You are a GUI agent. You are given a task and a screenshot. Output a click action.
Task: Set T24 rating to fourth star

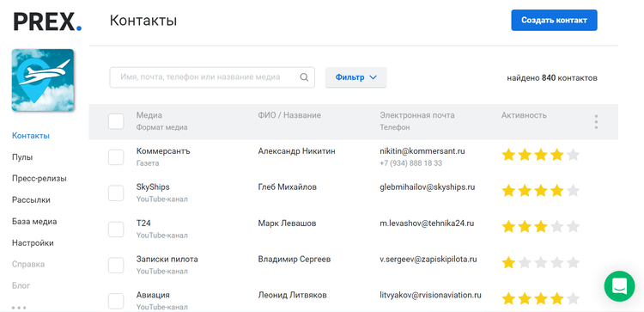coord(557,227)
